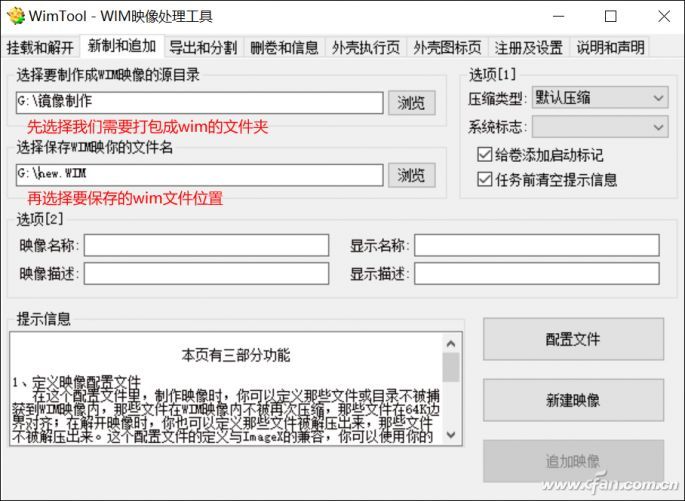Screen dimensions: 685x501
Task: Click the 配置文件 button
Action: (x=573, y=339)
